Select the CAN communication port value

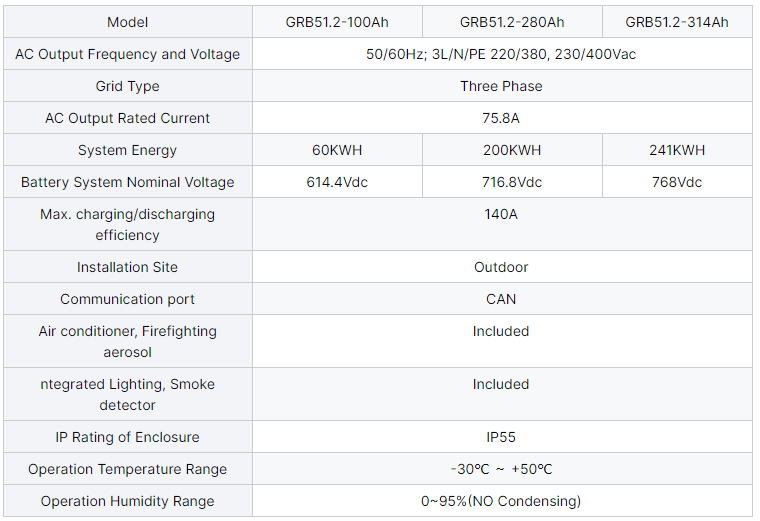(501, 299)
